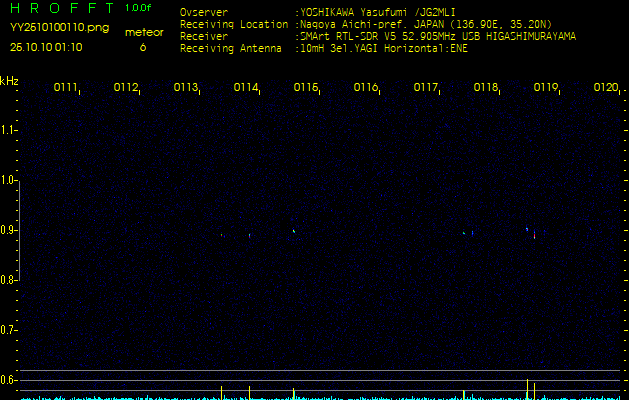Click frequency axis label 1.0
The image size is (629, 400).
click(x=7, y=180)
